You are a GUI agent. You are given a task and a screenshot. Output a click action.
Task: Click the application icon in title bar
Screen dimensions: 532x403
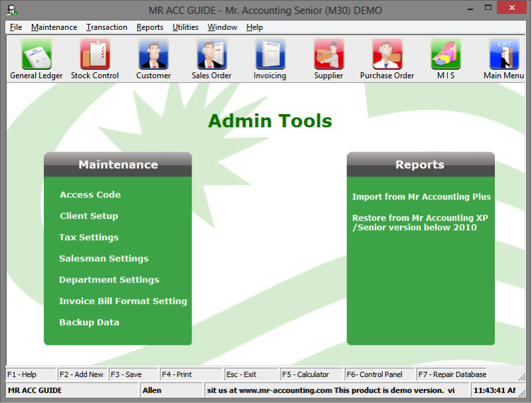pyautogui.click(x=12, y=10)
